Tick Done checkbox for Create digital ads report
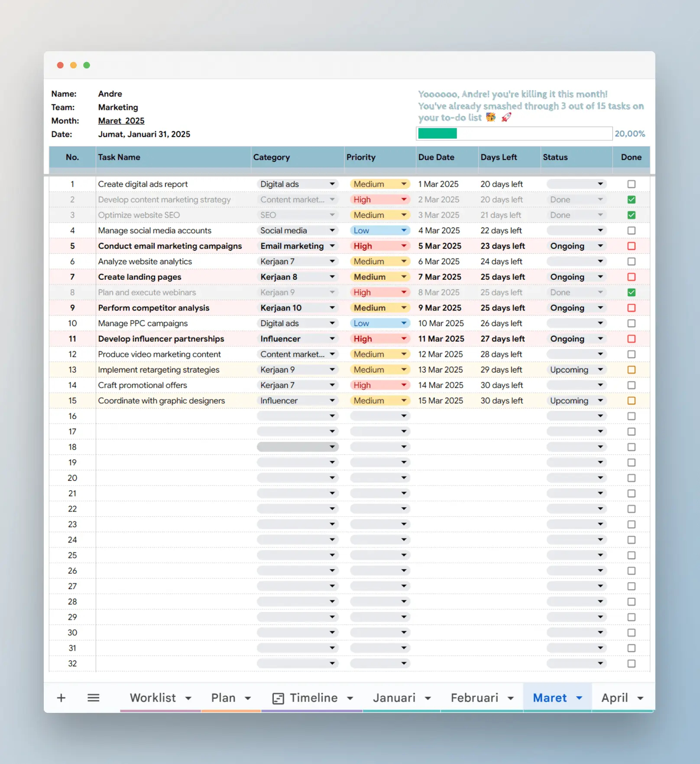The height and width of the screenshot is (764, 700). pos(632,184)
